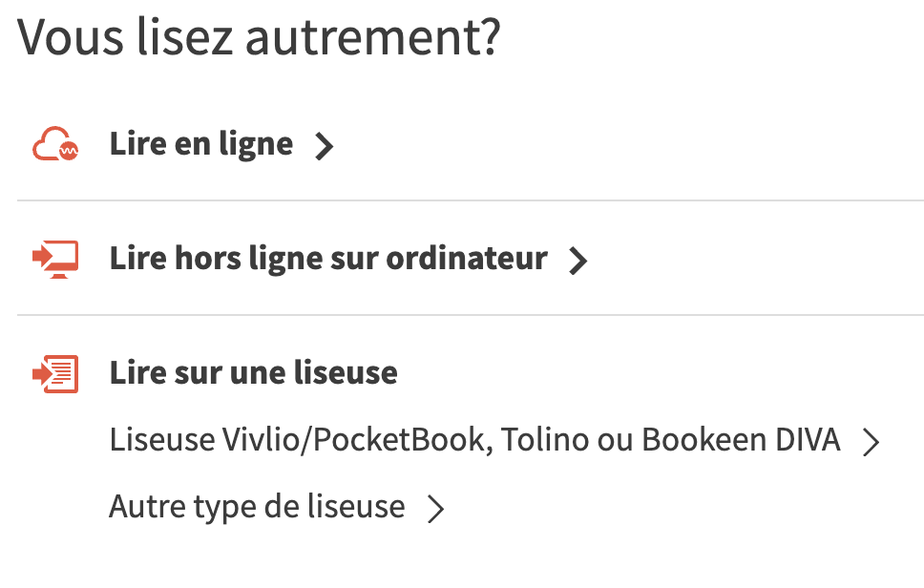Open Lire hors ligne sur ordinateur
The height and width of the screenshot is (588, 924).
point(328,259)
